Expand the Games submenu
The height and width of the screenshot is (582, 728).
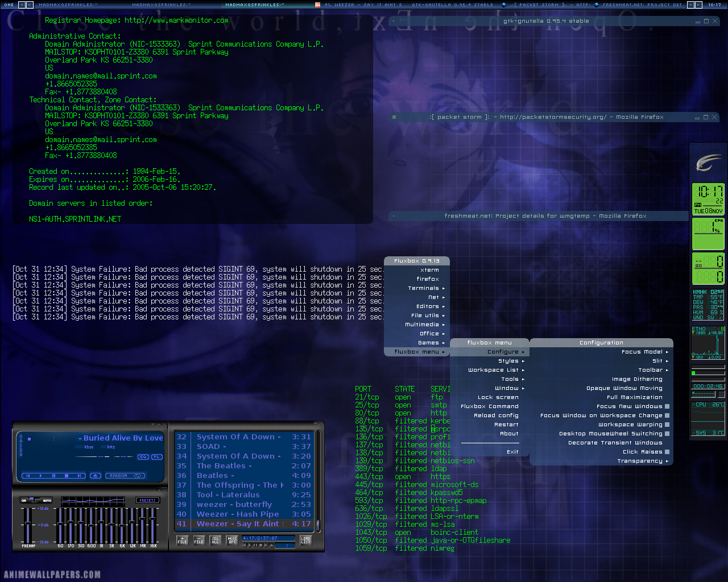pos(417,343)
